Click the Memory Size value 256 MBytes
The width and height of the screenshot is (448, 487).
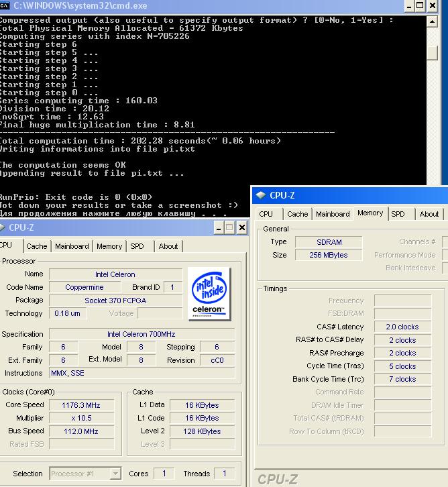(329, 255)
